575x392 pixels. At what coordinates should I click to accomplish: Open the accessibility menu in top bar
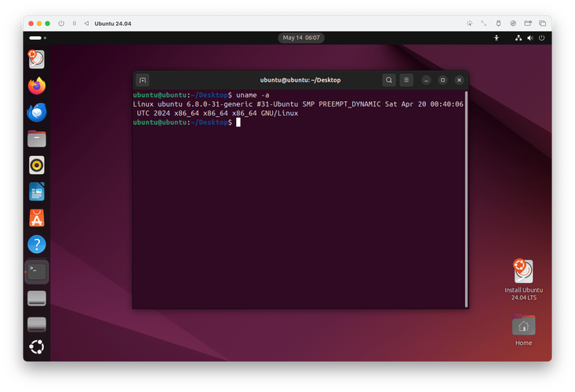(497, 38)
